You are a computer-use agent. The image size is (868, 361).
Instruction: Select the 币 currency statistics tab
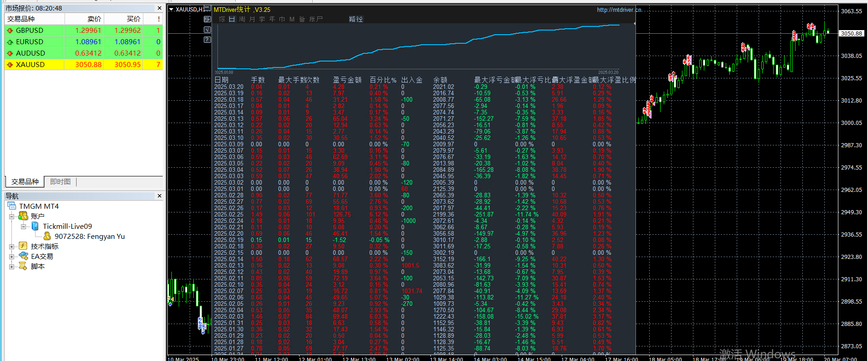(x=282, y=19)
